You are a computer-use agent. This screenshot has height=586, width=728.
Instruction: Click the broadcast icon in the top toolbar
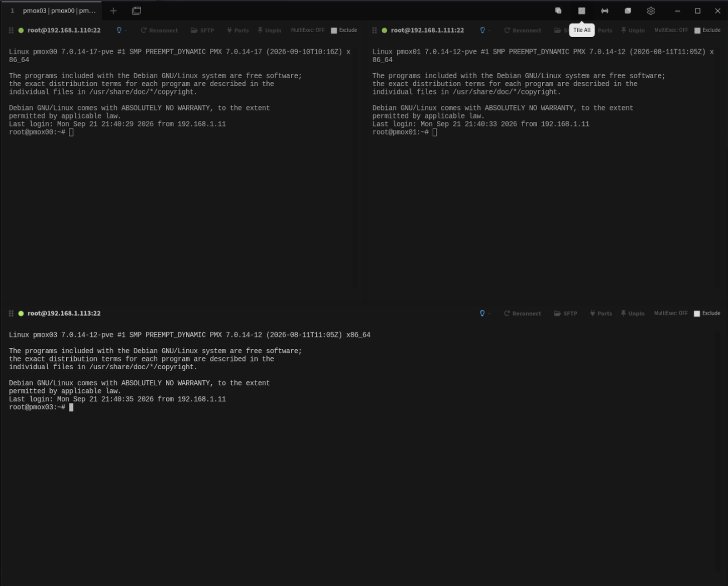604,11
